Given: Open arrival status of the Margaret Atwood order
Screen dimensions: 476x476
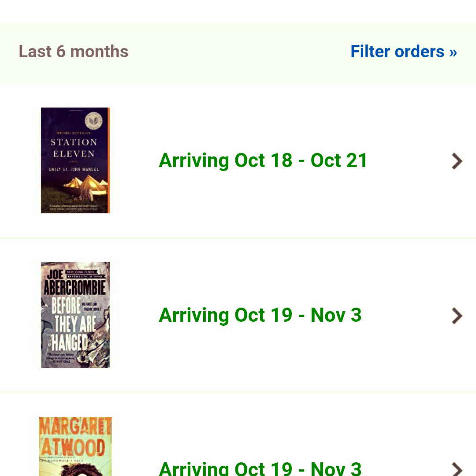Looking at the screenshot, I should click(x=260, y=468).
